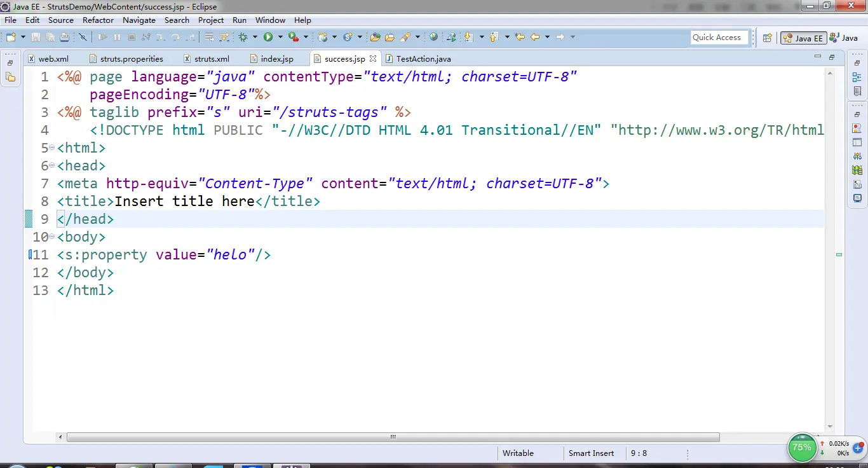Image resolution: width=868 pixels, height=468 pixels.
Task: Open the New file dropdown arrow
Action: coord(23,37)
